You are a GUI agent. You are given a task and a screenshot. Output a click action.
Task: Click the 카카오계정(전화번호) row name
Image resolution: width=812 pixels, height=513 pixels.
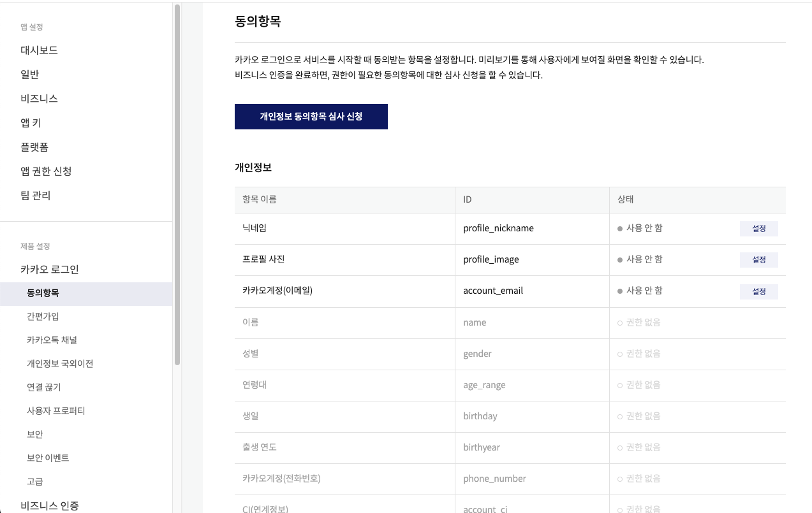click(x=281, y=479)
